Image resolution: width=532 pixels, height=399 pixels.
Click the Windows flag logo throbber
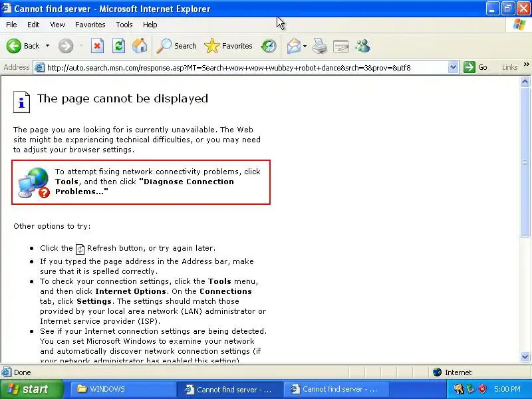click(519, 25)
